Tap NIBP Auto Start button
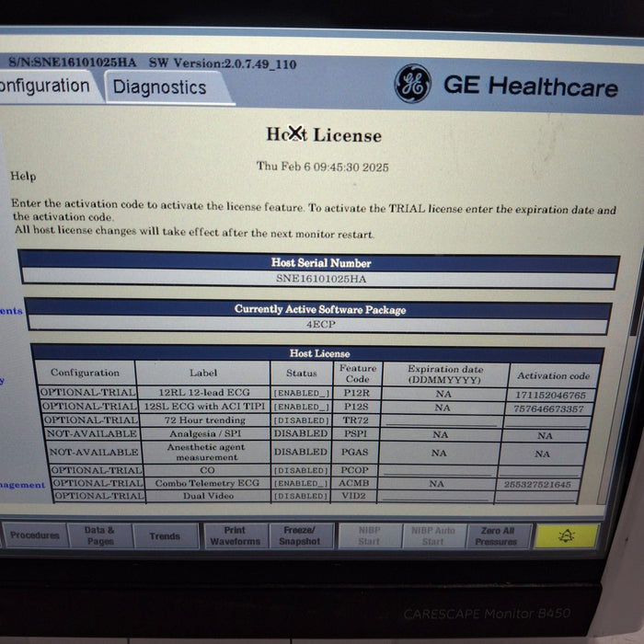The width and height of the screenshot is (644, 644). click(433, 536)
